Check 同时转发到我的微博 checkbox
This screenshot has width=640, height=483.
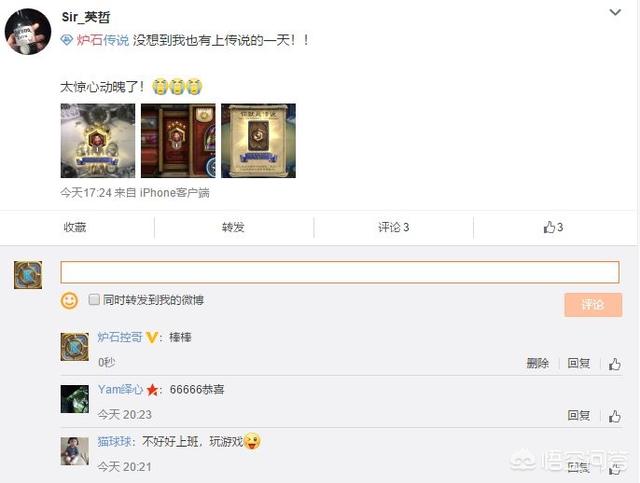(94, 300)
